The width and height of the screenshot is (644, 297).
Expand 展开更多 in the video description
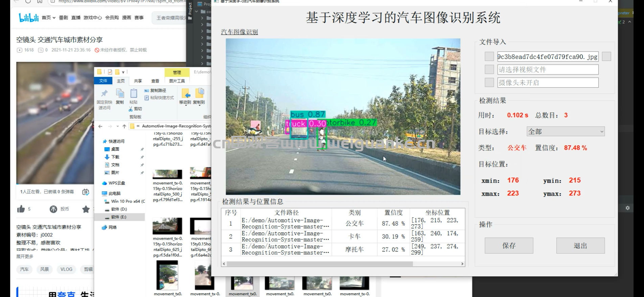(x=25, y=256)
